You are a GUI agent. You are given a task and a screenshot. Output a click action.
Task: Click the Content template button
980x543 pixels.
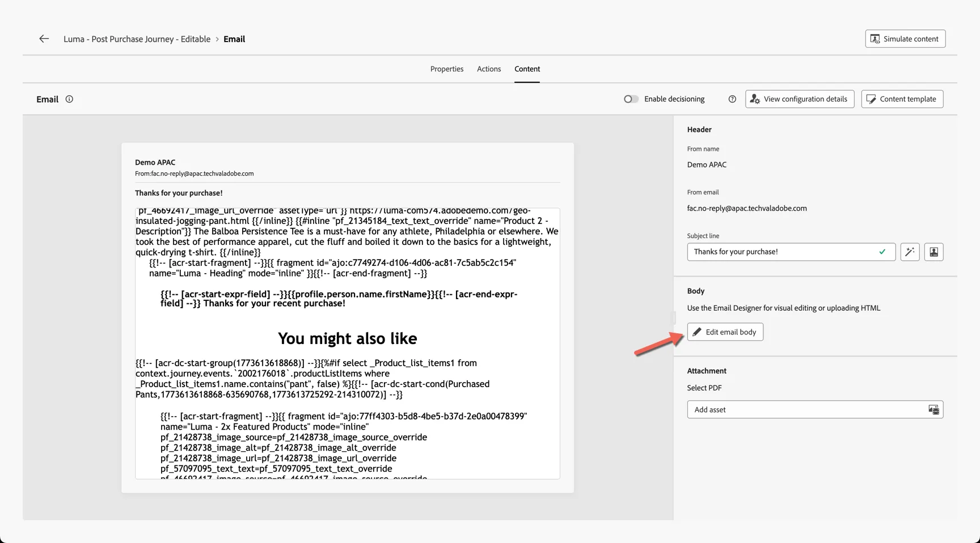click(x=902, y=99)
